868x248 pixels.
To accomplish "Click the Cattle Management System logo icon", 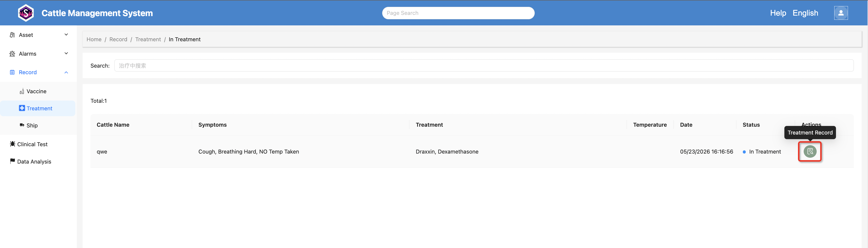I will (26, 13).
